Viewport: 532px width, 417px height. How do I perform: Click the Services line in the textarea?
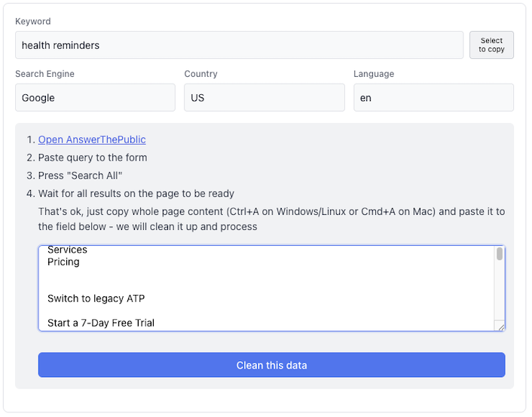coord(67,250)
